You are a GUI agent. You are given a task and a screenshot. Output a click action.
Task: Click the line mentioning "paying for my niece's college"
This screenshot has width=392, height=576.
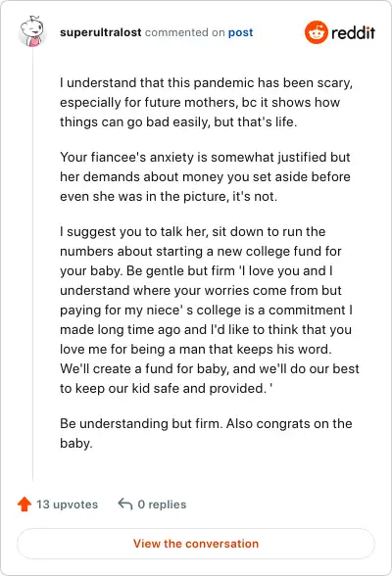tap(206, 310)
